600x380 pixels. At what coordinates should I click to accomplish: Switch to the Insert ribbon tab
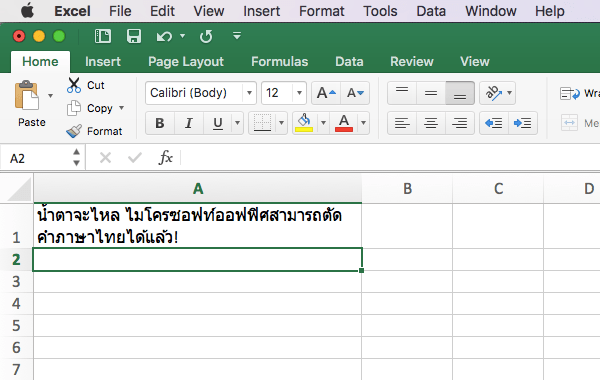click(x=103, y=62)
